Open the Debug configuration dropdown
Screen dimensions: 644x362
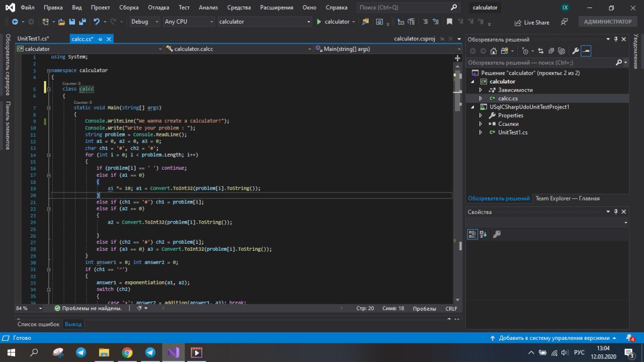[144, 22]
